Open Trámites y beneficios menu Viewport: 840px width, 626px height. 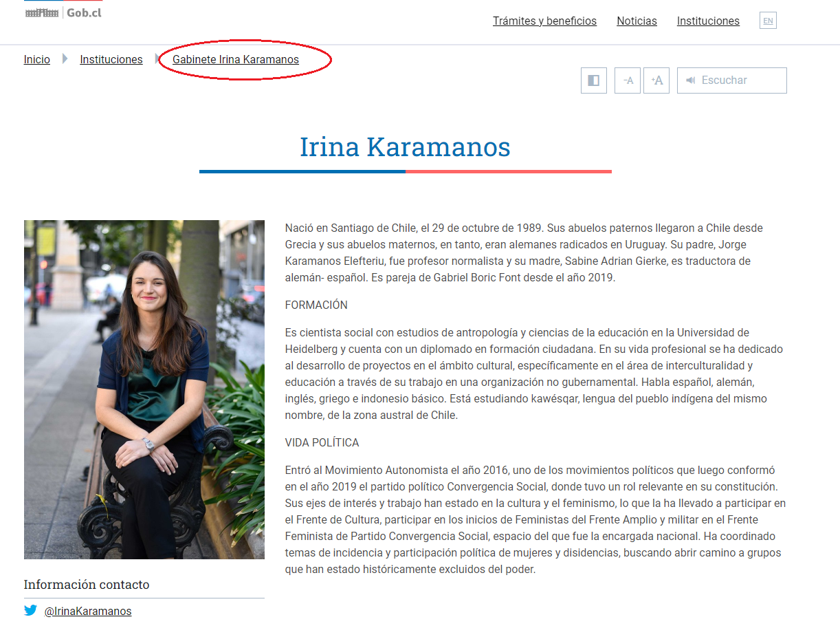point(544,21)
